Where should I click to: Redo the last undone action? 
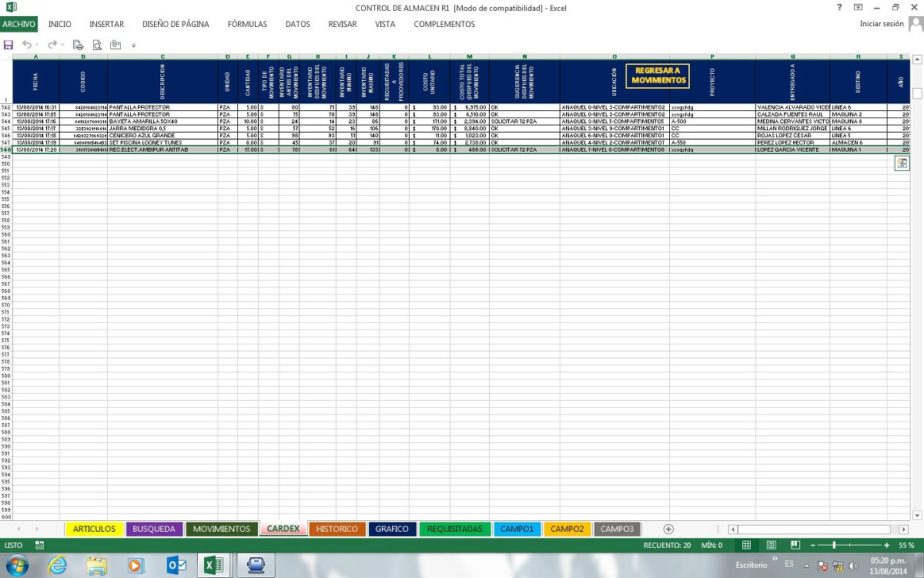[52, 45]
